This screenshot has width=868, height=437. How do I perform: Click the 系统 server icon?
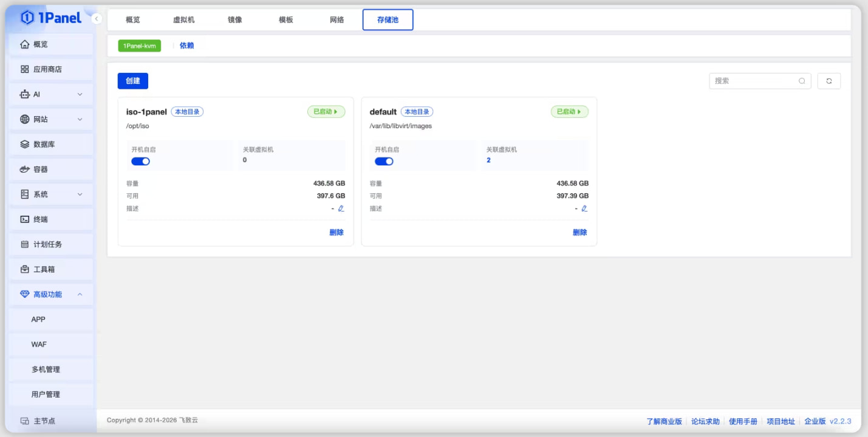[x=25, y=194]
